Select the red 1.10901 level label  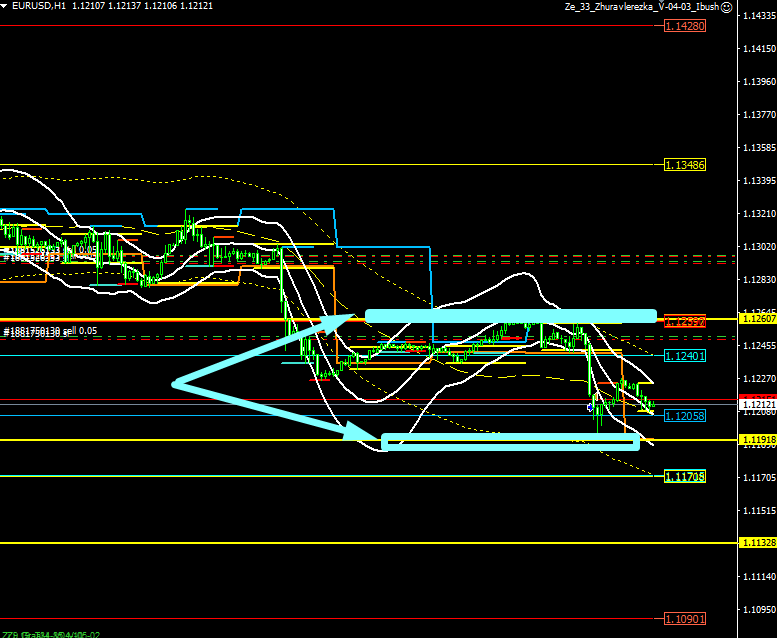click(x=685, y=619)
